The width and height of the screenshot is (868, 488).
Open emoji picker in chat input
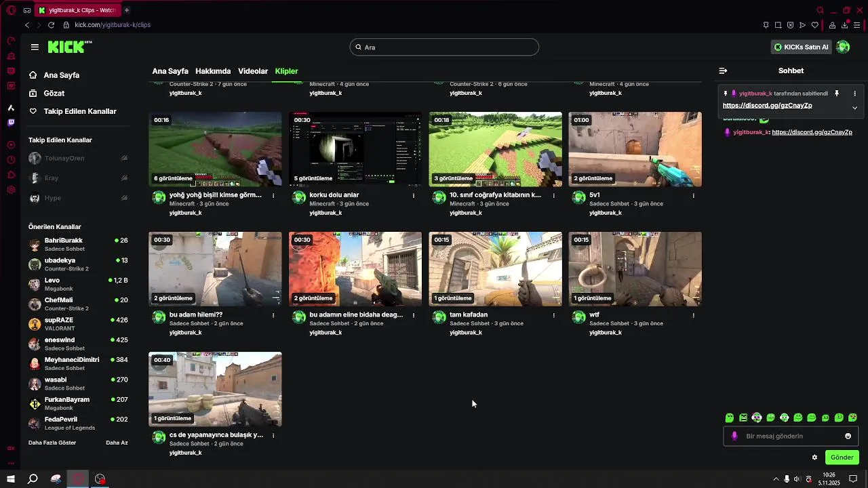[x=848, y=436]
